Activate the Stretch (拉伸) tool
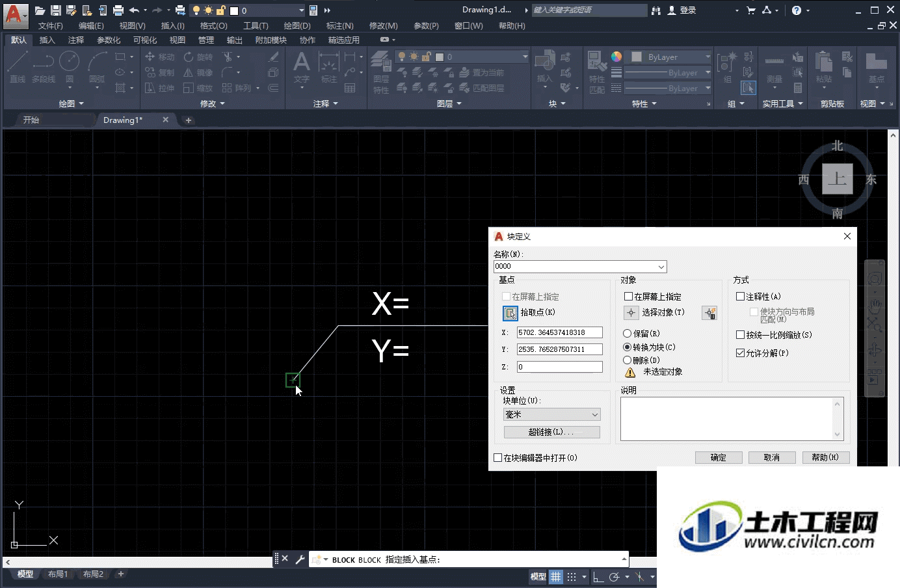 coord(160,88)
